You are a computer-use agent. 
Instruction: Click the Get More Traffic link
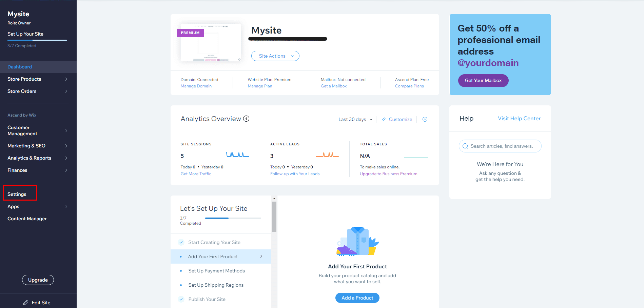point(196,174)
